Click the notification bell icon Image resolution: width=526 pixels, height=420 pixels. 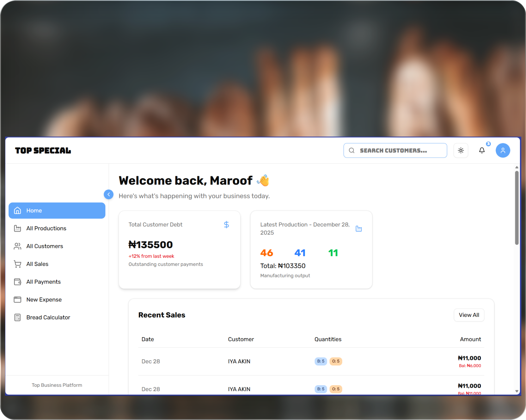click(x=482, y=151)
